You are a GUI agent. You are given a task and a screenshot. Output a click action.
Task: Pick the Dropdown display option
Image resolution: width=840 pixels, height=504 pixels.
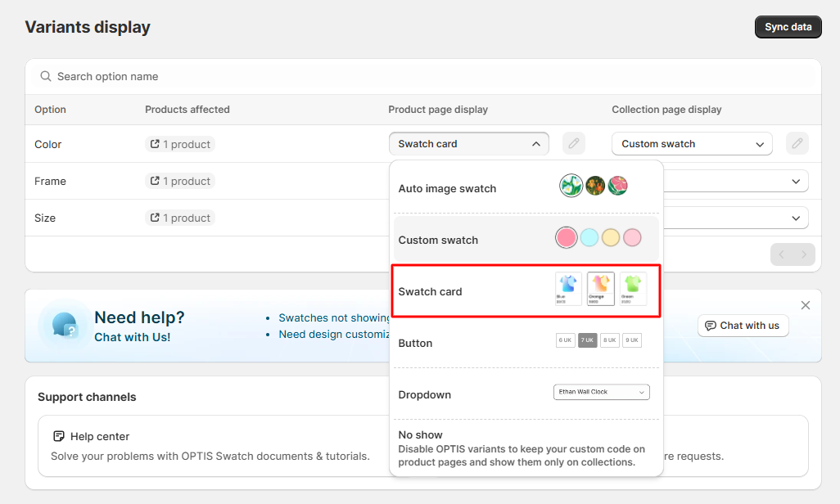526,394
